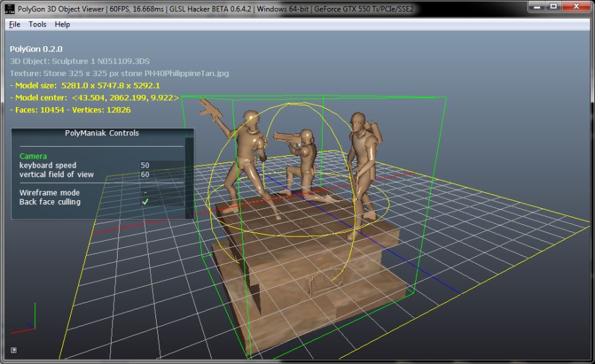Maximize the PolyGon viewer window
Viewport: 595px width, 364px height.
553,7
